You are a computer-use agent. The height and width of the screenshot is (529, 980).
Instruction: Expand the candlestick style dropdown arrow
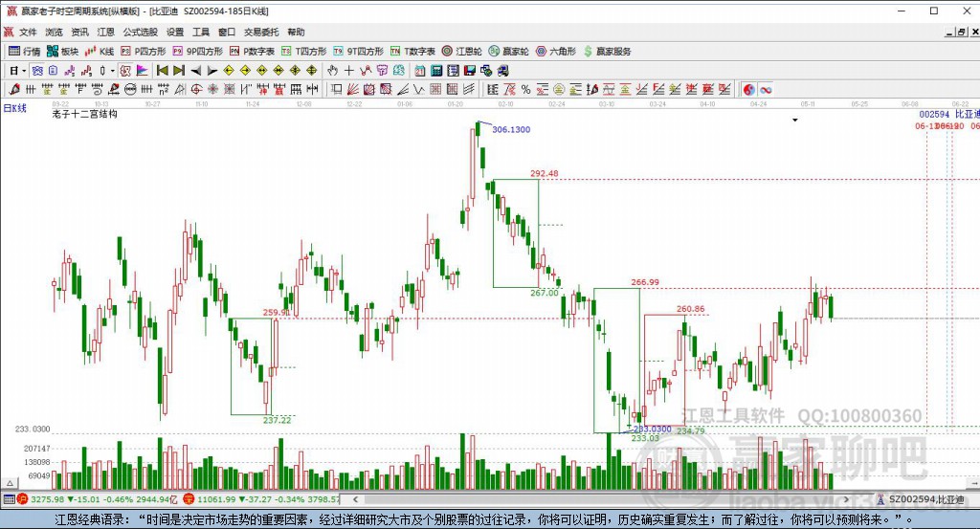point(113,71)
